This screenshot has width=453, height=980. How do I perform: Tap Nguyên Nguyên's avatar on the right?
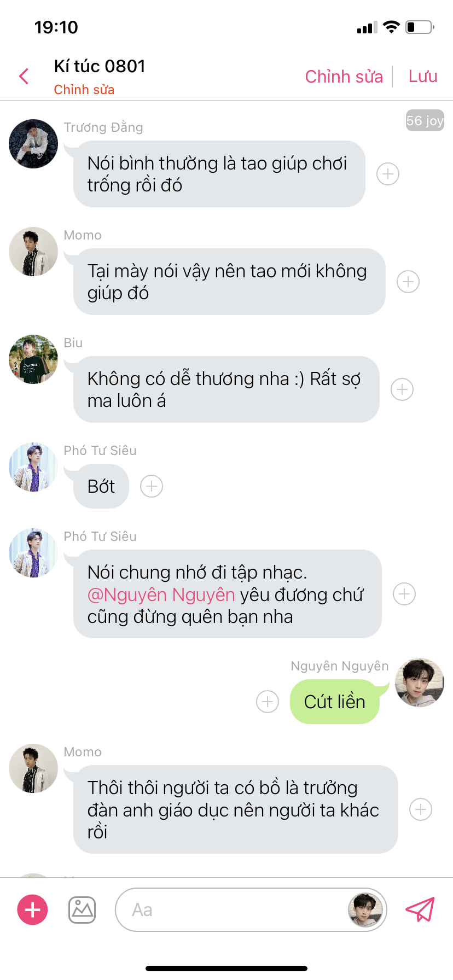point(420,682)
